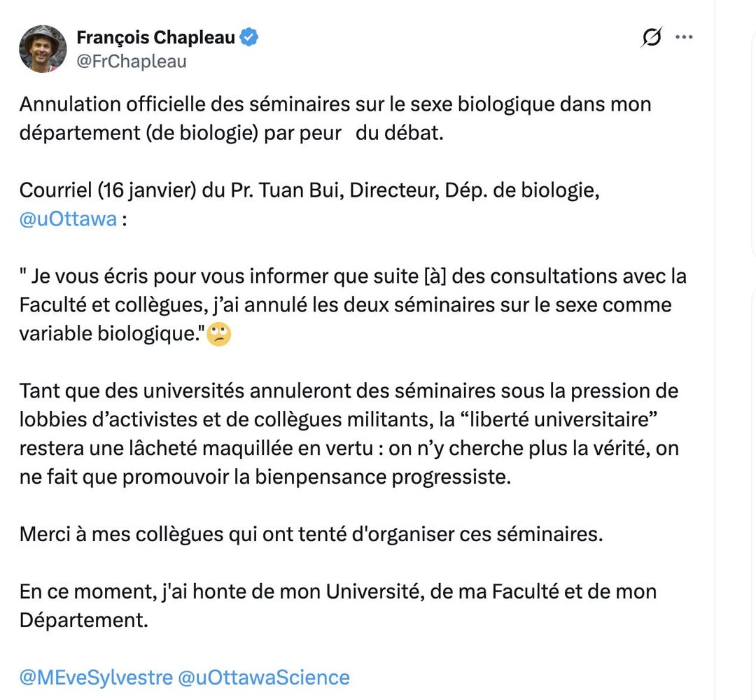Open the three-dot more options menu
Screen dimensions: 756x700
point(684,37)
